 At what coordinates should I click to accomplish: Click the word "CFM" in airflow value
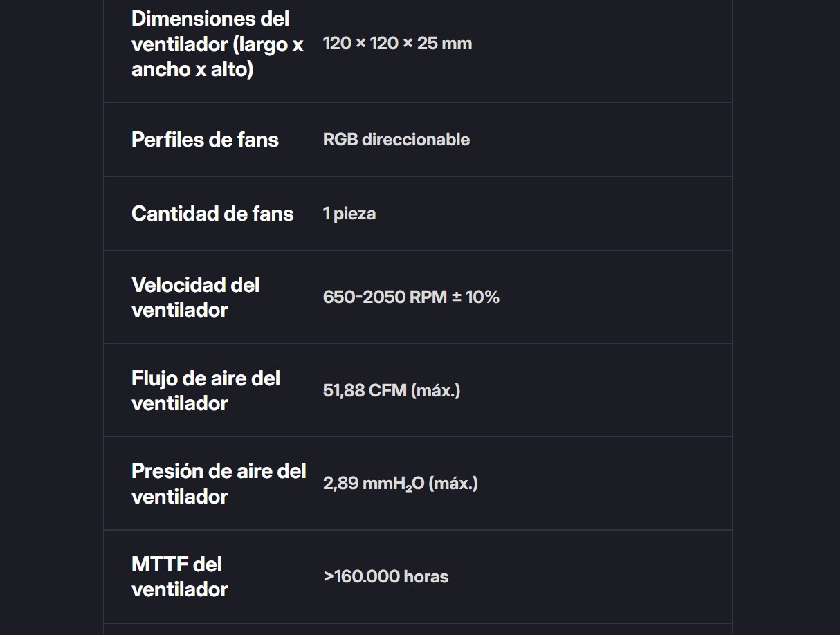tap(387, 391)
